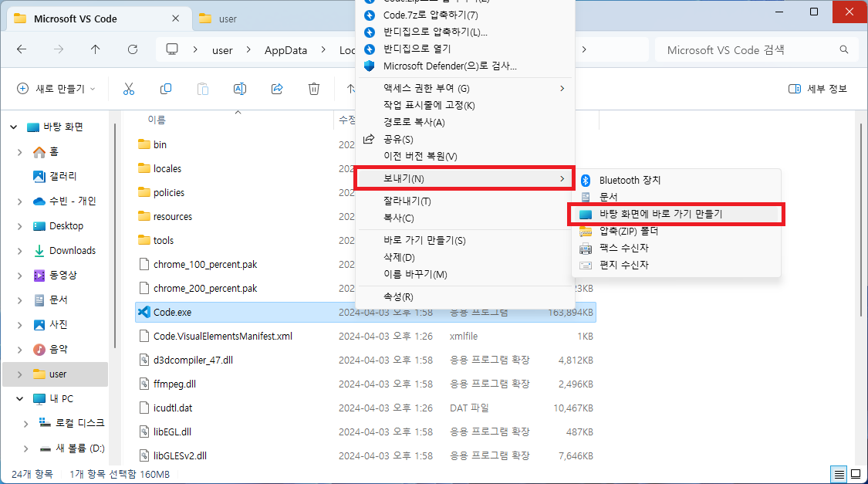Switch to large icons view icon
Viewport: 868px width, 484px height.
[x=856, y=475]
